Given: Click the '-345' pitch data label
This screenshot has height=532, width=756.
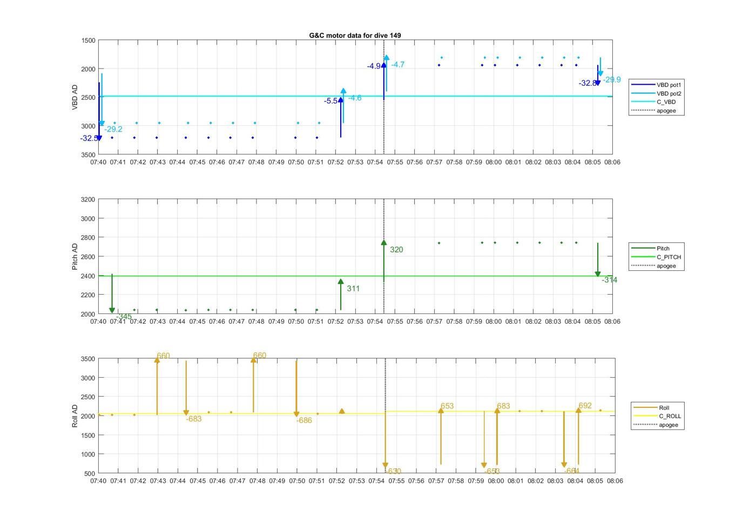Looking at the screenshot, I should [x=124, y=317].
